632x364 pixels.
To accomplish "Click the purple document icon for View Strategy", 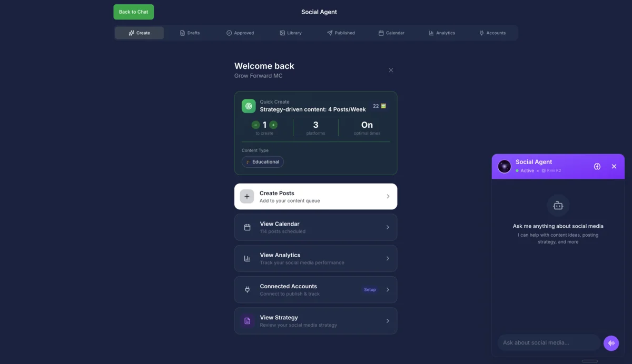I will click(x=247, y=321).
